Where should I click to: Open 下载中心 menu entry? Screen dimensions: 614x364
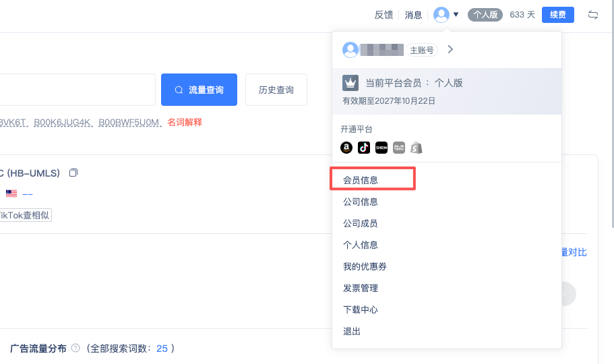point(361,309)
